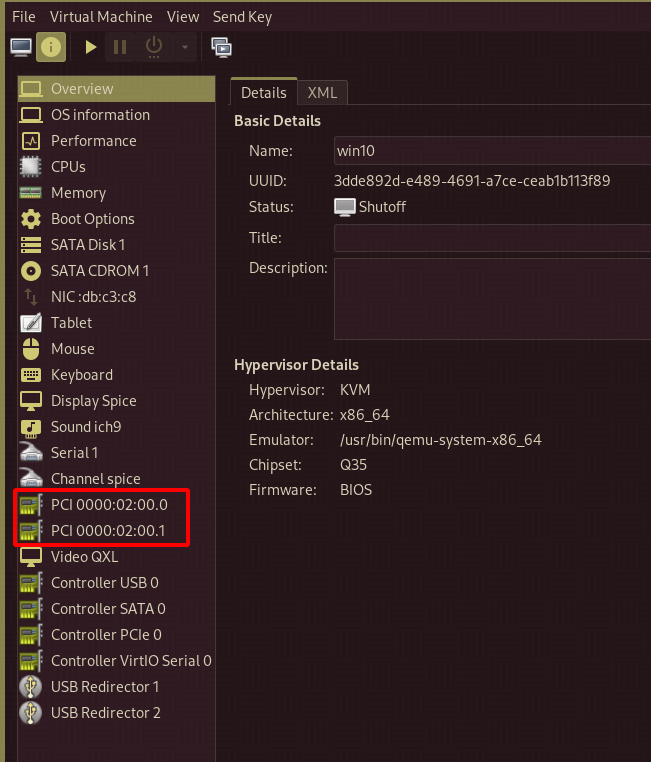Image resolution: width=651 pixels, height=762 pixels.
Task: Click the /usr/bin/qemu-system-x86_64 emulator path
Action: (x=441, y=440)
